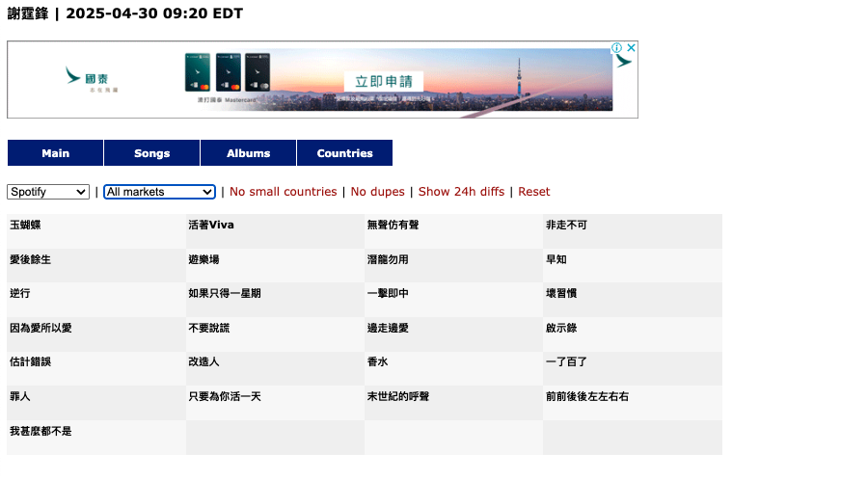Screen dimensions: 868x480
Task: Select the song 壞習慣
Action: (561, 293)
